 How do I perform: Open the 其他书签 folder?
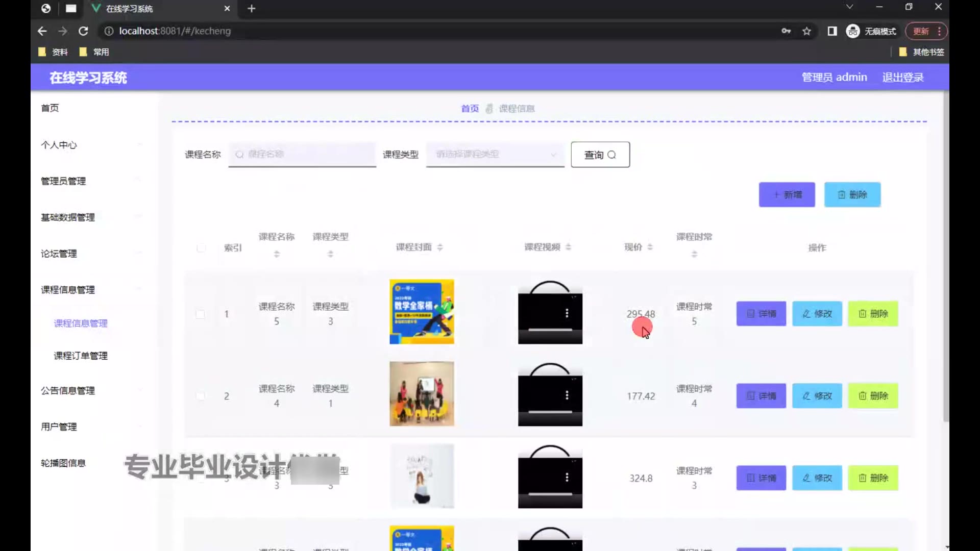[x=922, y=52]
